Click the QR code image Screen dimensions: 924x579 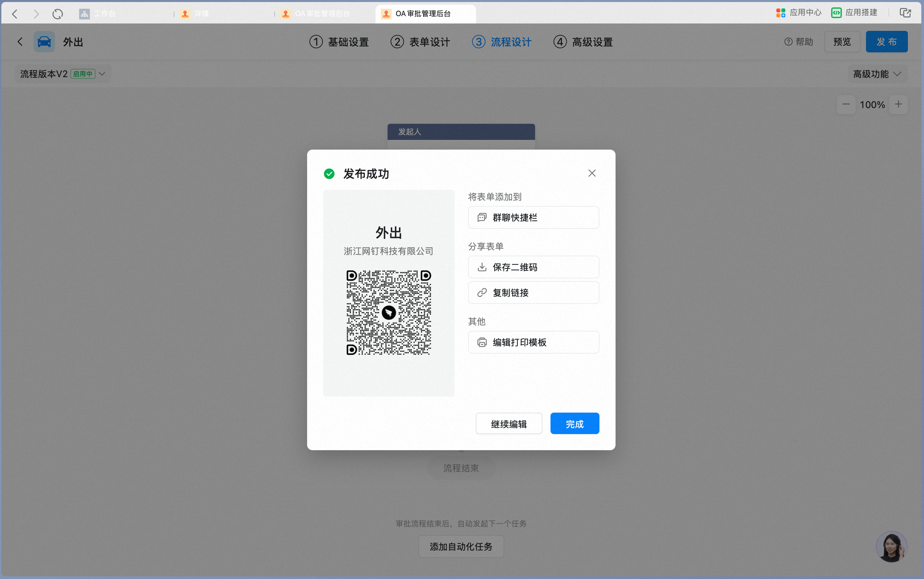[x=389, y=312]
